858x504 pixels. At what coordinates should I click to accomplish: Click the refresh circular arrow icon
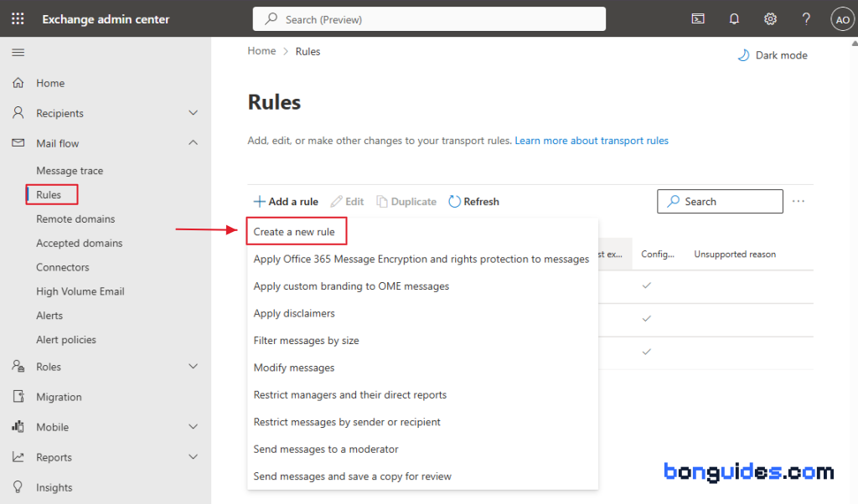[454, 202]
